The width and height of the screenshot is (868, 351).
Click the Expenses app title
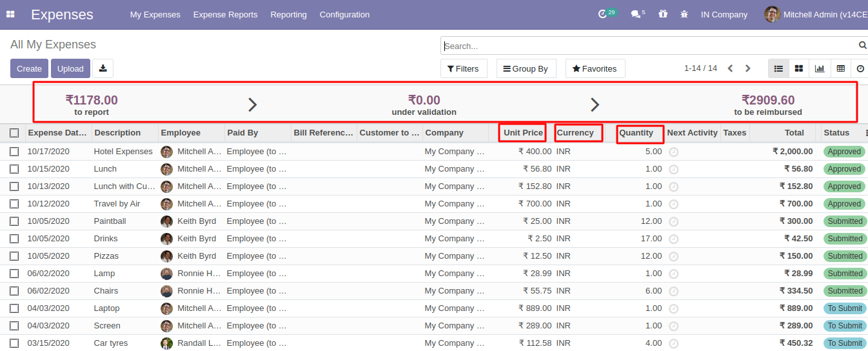pos(62,14)
